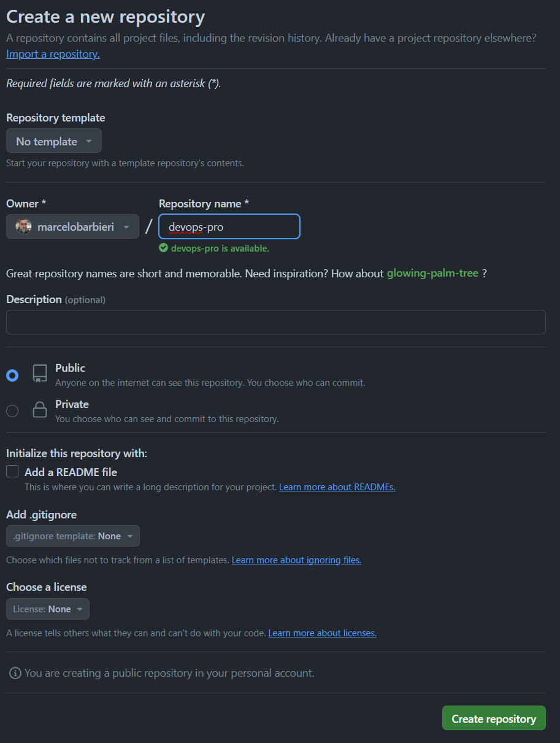This screenshot has height=743, width=560.
Task: Enable the Add a README file checkbox
Action: 12,472
